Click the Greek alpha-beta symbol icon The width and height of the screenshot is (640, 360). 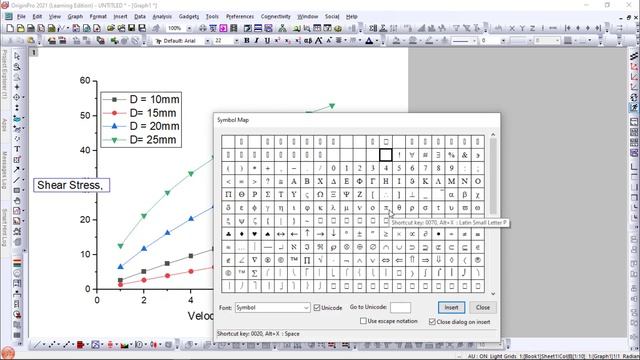tap(308, 41)
